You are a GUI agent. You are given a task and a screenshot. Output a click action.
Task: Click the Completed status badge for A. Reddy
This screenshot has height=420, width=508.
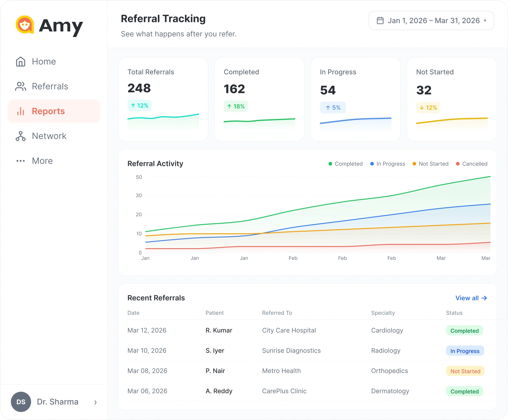tap(465, 392)
